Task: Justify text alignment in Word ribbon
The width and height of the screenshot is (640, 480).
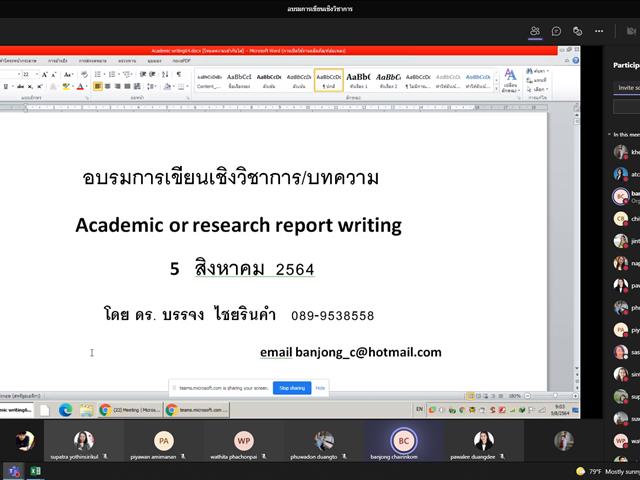Action: (127, 87)
